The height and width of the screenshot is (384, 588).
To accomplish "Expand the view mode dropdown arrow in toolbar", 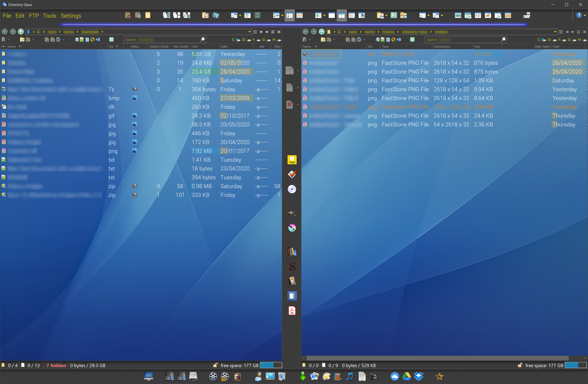I will pyautogui.click(x=282, y=15).
